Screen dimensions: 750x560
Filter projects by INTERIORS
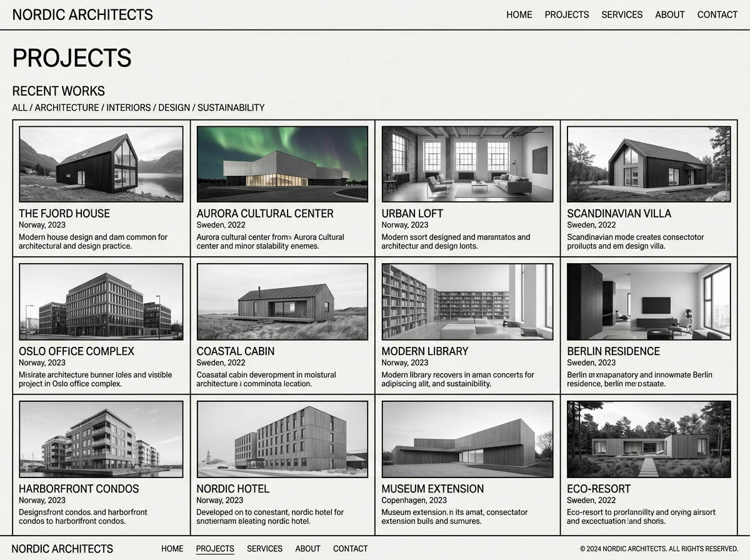tap(129, 107)
